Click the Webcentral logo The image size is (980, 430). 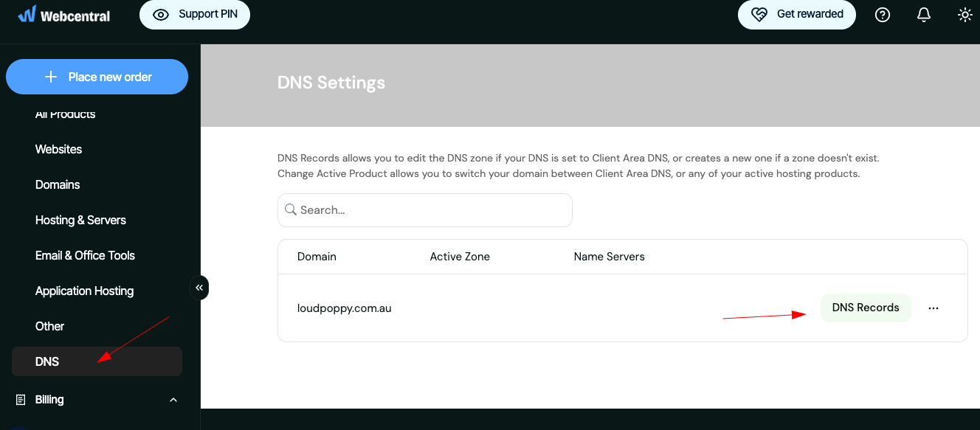[64, 15]
